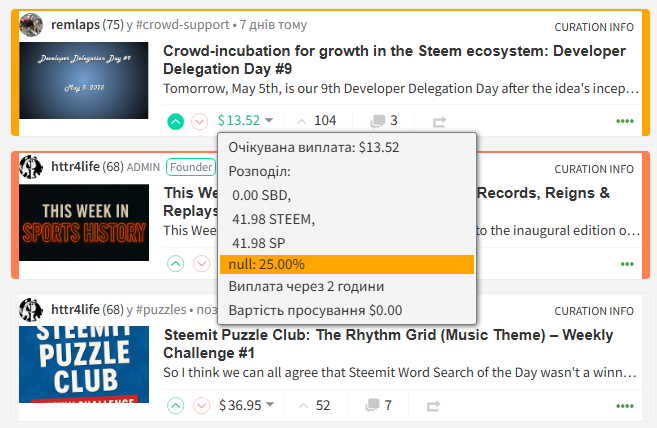
Task: Expand the $13.52 payout dropdown arrow
Action: pos(269,120)
